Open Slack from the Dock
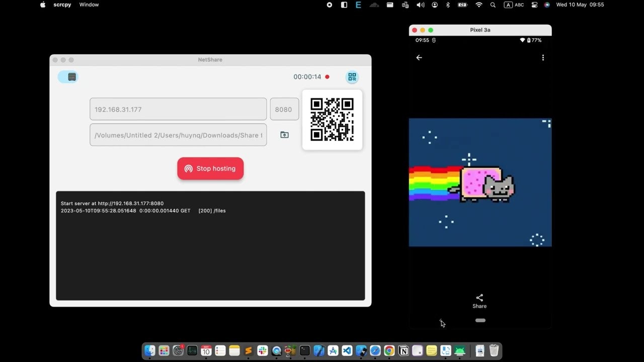The width and height of the screenshot is (644, 362). pyautogui.click(x=262, y=351)
